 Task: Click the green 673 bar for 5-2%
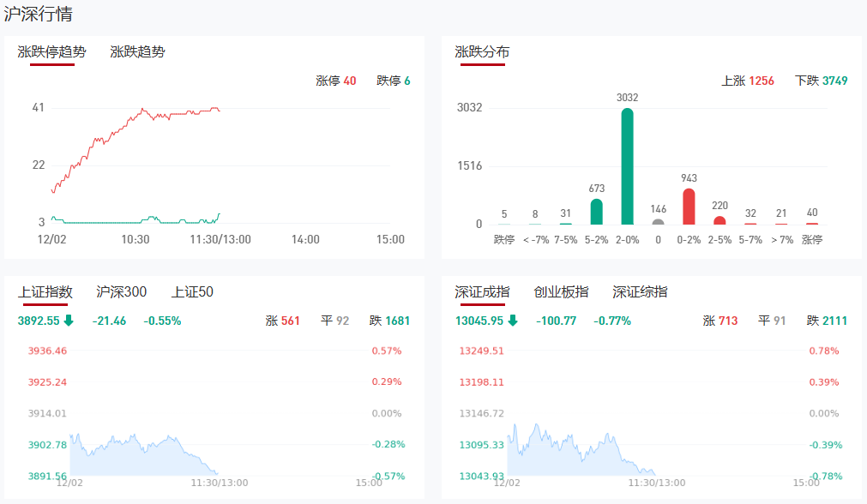(596, 212)
